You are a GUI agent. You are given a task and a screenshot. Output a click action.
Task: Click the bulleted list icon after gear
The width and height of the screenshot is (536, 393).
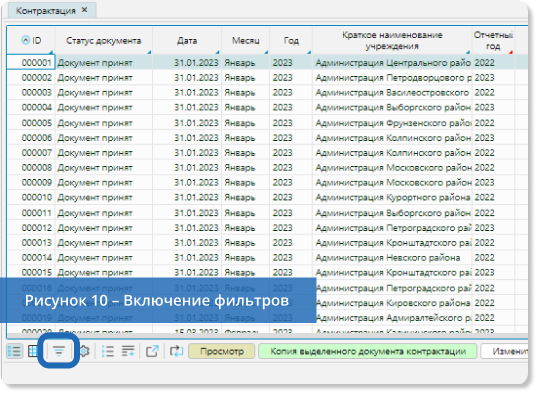[108, 351]
